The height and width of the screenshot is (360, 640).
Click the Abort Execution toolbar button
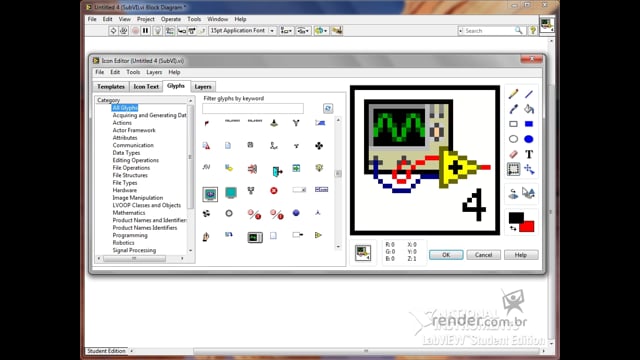pyautogui.click(x=135, y=31)
